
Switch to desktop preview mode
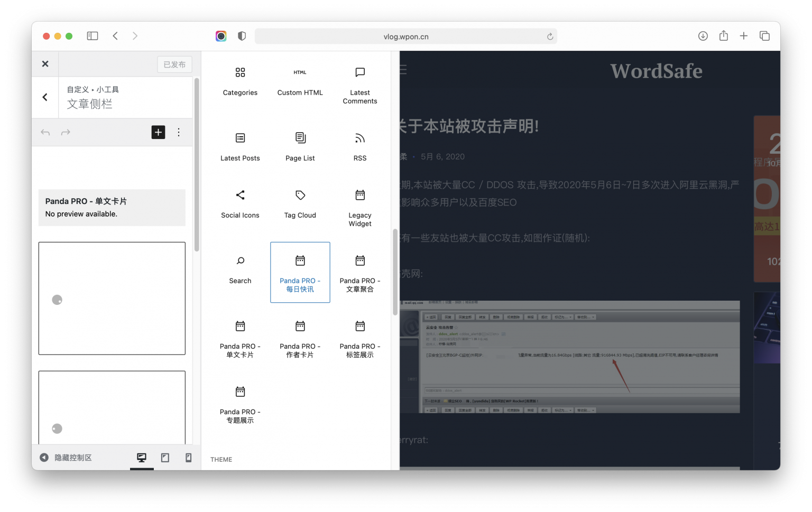(x=142, y=458)
